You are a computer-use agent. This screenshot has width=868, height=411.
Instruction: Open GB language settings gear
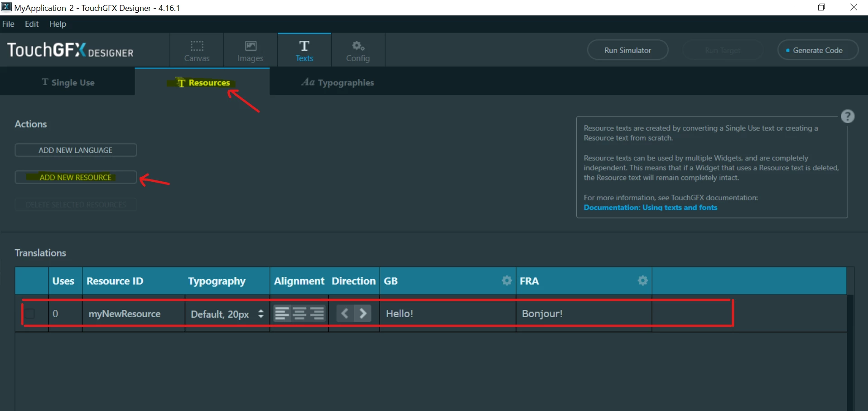click(506, 280)
